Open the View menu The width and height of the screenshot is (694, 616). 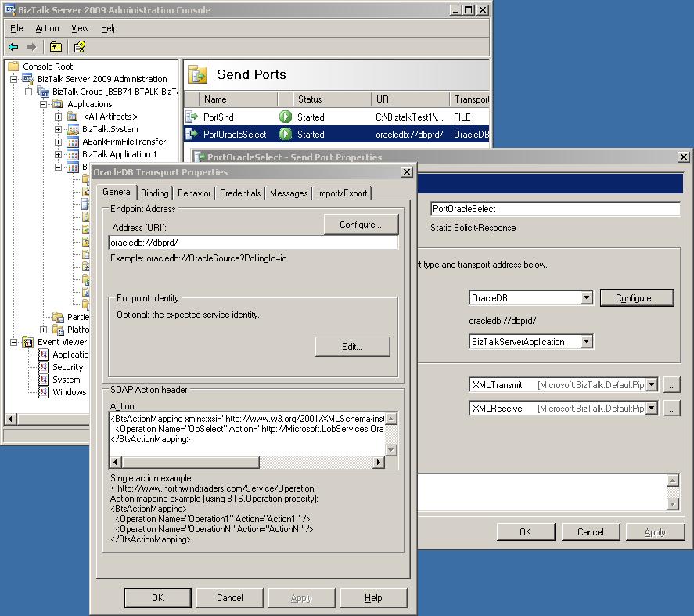[80, 28]
